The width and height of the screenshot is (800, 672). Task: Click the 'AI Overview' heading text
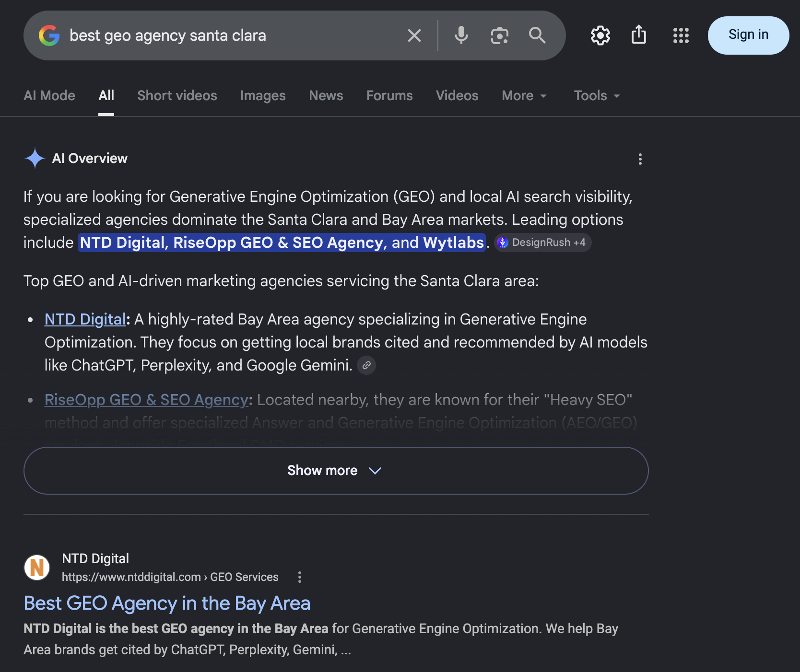coord(90,159)
